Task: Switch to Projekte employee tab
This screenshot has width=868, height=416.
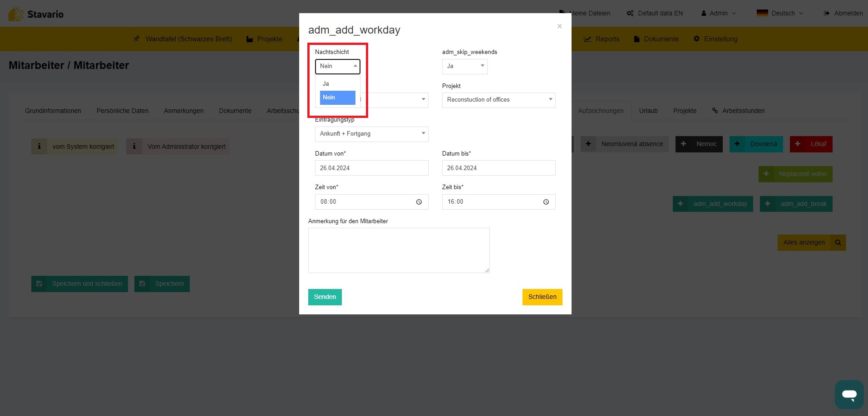Action: tap(685, 111)
